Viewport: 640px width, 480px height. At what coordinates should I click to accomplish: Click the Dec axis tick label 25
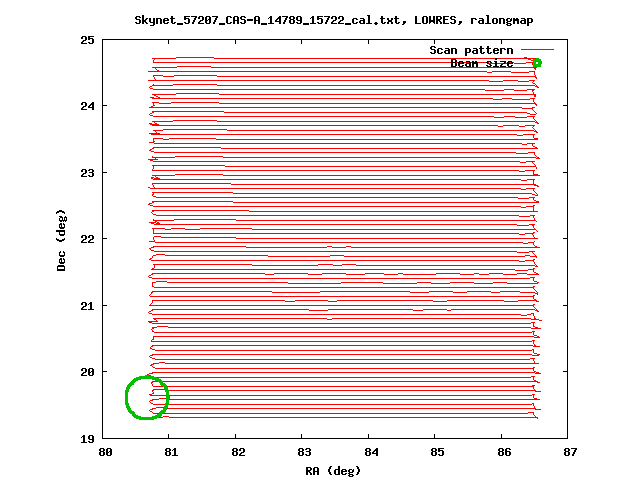(87, 40)
